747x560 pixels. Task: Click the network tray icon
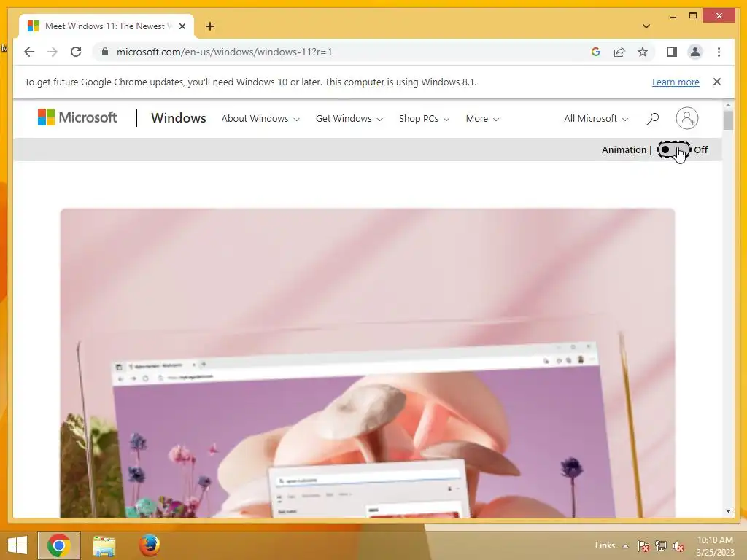[x=661, y=545]
